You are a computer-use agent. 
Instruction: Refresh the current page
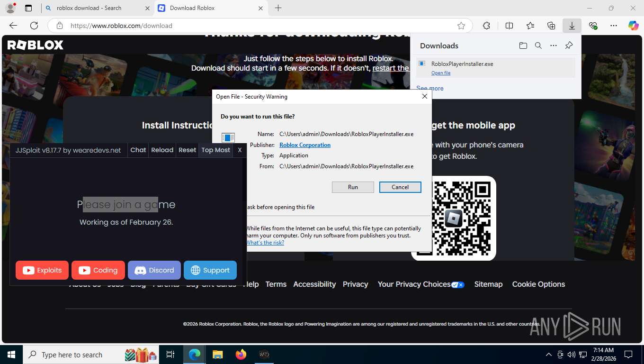34,26
